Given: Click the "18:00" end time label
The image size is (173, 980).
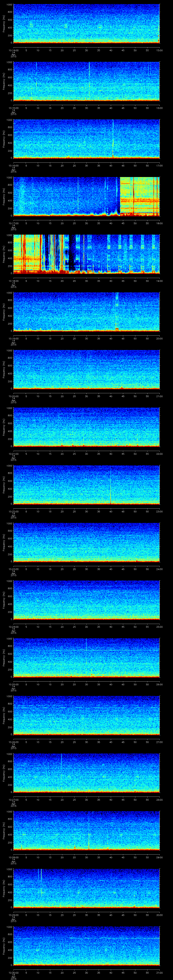Looking at the screenshot, I should point(159,223).
